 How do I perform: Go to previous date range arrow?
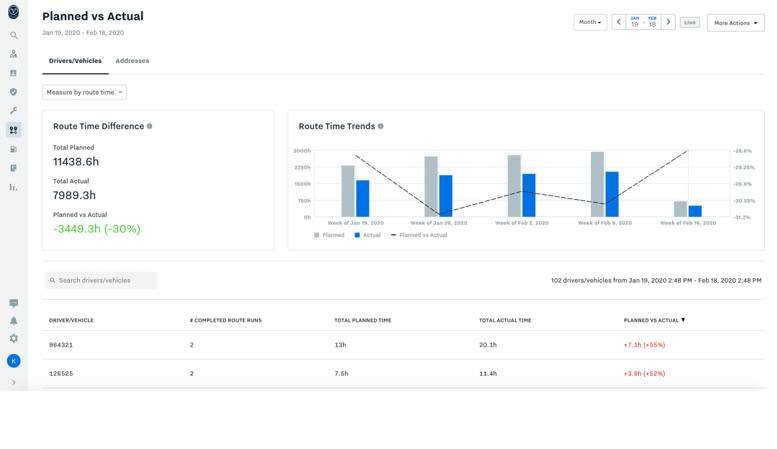click(618, 22)
